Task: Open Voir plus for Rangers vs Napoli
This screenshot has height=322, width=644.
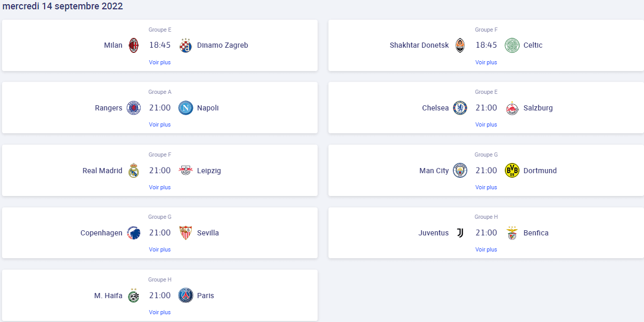Action: point(160,124)
